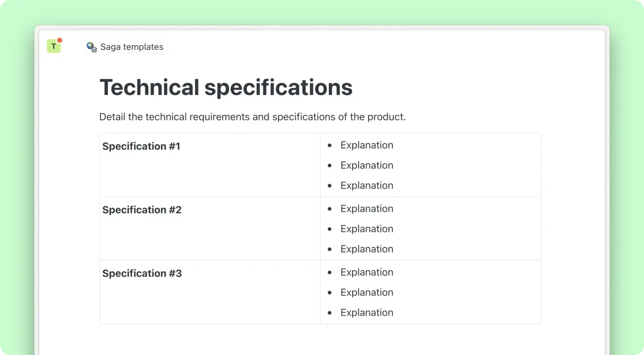Click second Explanation bullet in Specification #3 row

(366, 292)
